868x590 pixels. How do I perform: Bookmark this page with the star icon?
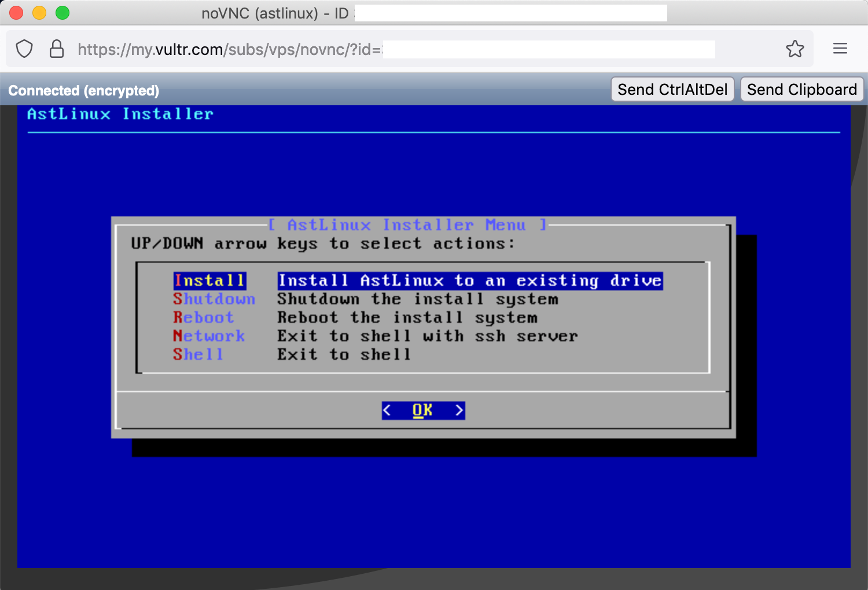795,49
